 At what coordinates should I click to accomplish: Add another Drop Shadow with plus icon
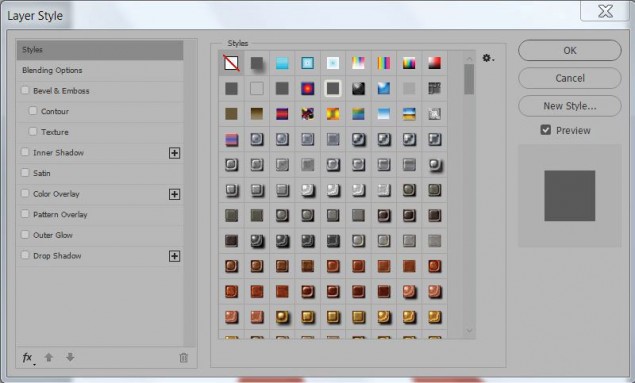175,256
